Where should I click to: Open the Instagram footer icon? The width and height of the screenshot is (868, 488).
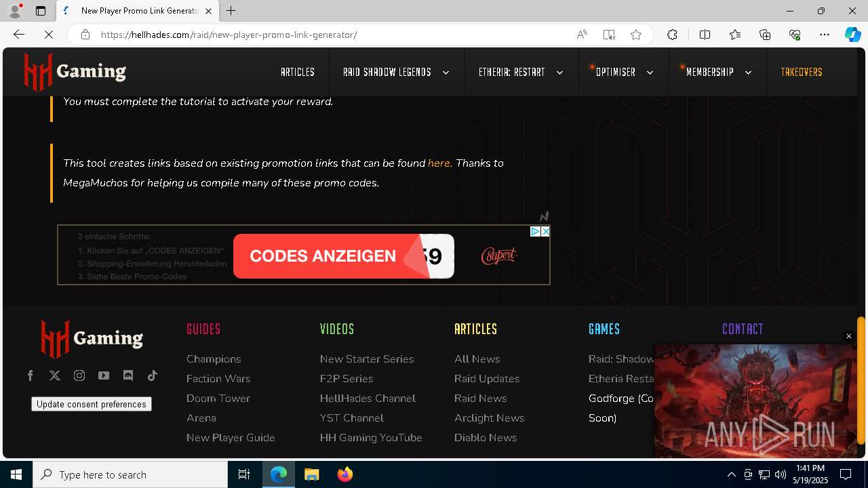(79, 375)
